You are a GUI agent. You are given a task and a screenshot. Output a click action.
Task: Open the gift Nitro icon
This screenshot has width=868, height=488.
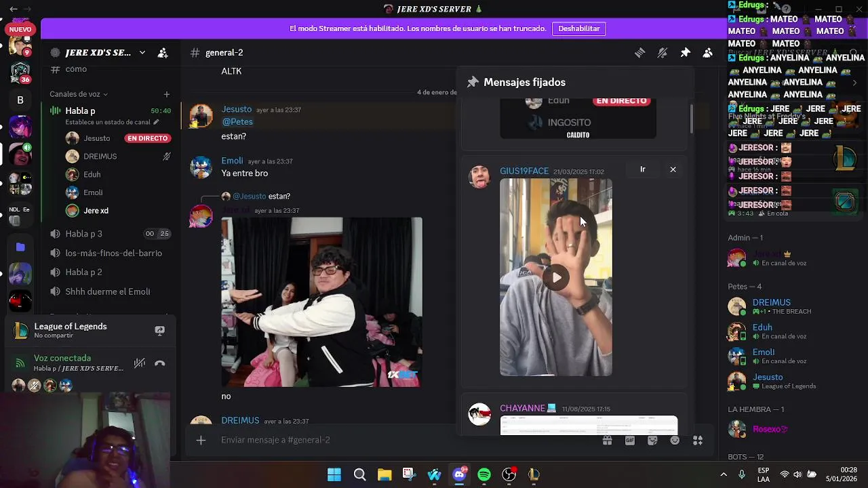click(x=607, y=441)
